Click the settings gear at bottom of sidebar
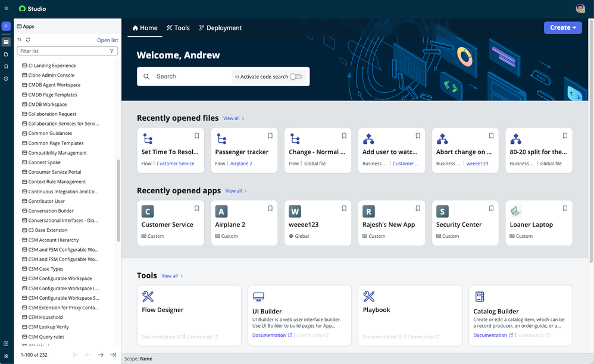594x364 pixels. point(6,356)
